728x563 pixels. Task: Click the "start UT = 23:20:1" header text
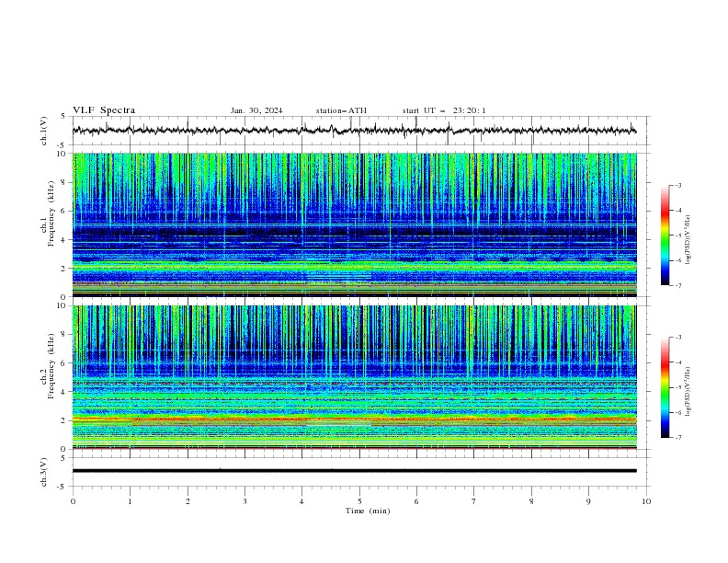[x=444, y=110]
